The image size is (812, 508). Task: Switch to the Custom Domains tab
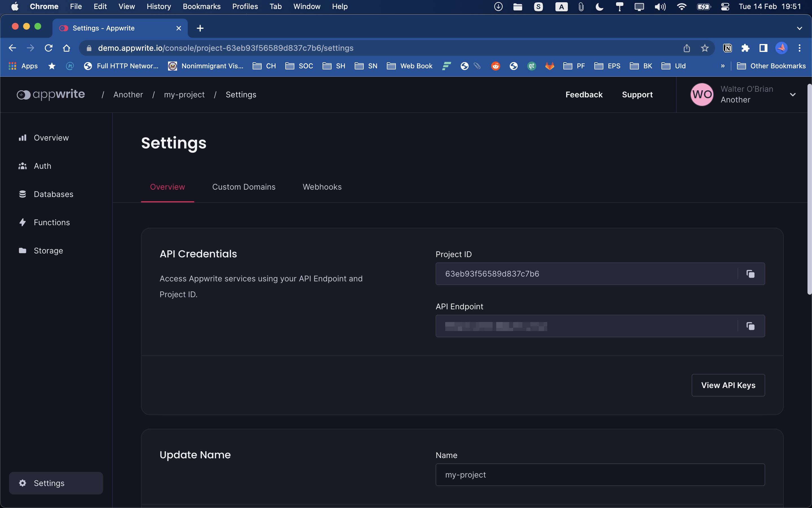[x=244, y=187]
